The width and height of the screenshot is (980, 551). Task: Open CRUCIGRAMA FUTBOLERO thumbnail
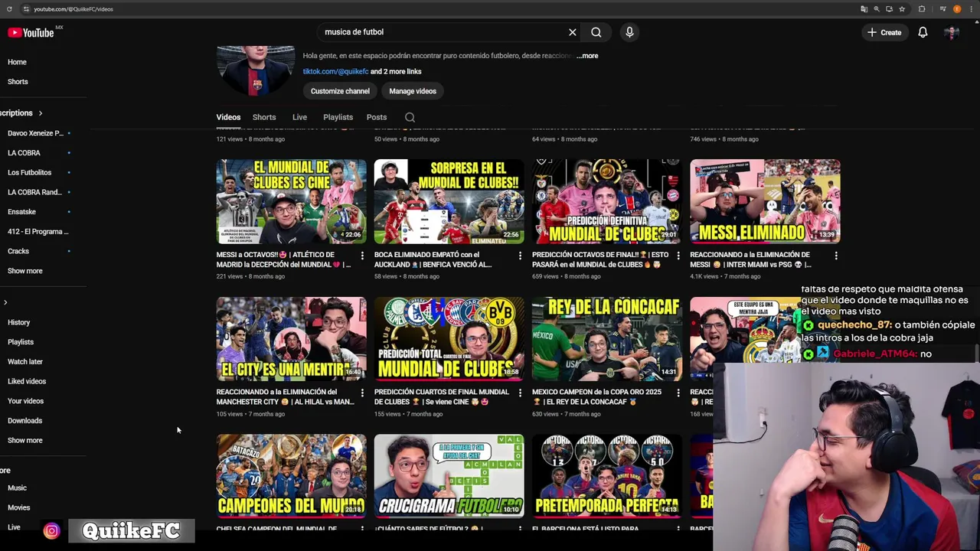pyautogui.click(x=449, y=476)
